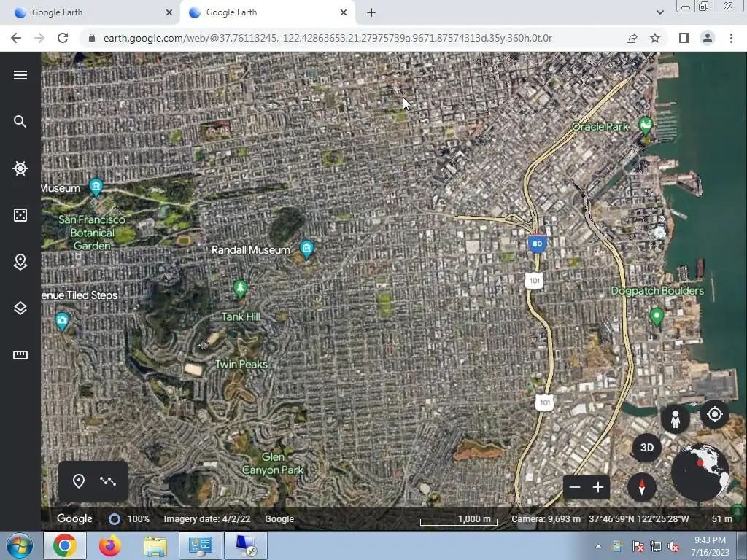
Task: Open Voyager ship wheel icon
Action: 20,168
